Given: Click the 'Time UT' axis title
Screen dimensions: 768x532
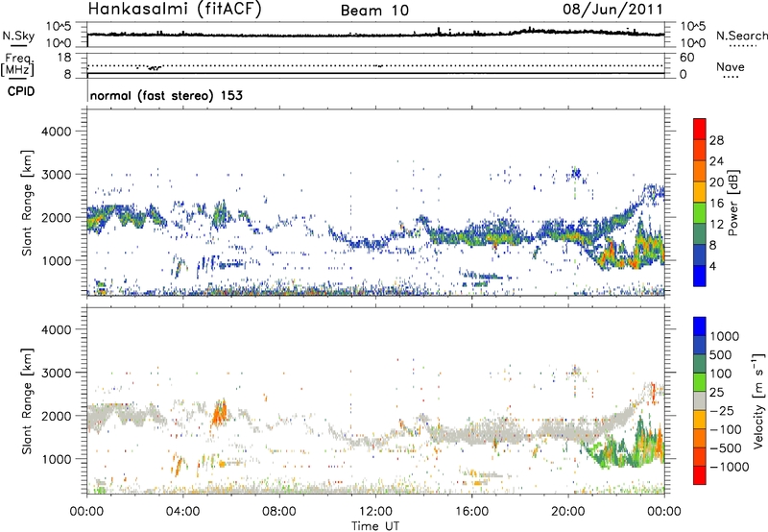Looking at the screenshot, I should click(x=375, y=526).
